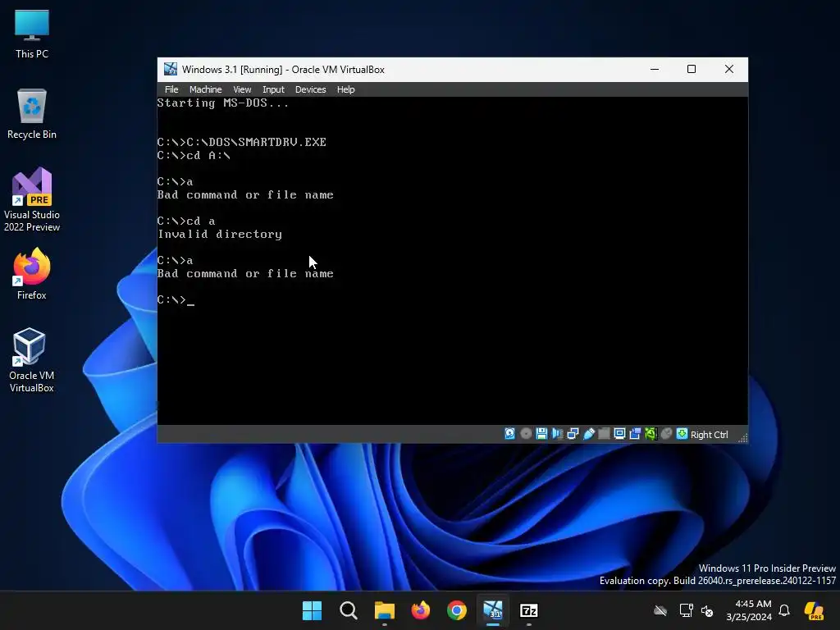The height and width of the screenshot is (630, 840).
Task: Minimize the Windows 3.1 VirtualBox window
Action: [x=654, y=69]
